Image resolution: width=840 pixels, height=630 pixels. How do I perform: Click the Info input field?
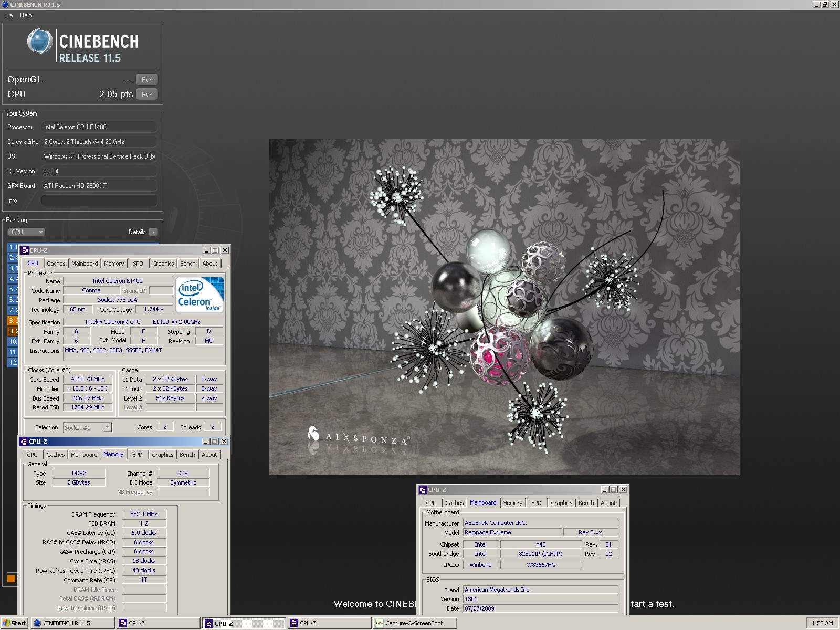(99, 201)
